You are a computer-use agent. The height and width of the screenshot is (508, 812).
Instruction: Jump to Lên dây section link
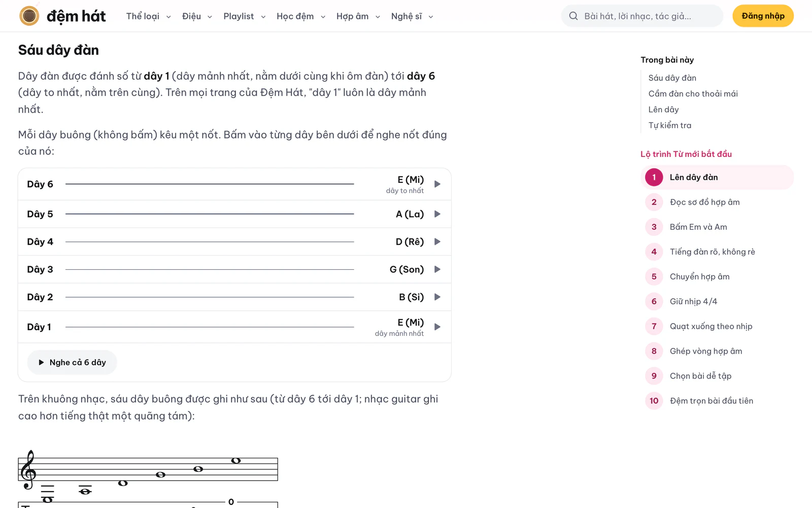[663, 109]
